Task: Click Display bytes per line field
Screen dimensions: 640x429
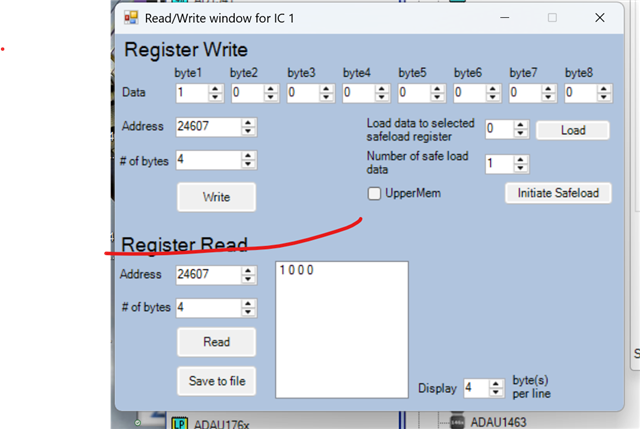Action: [476, 388]
